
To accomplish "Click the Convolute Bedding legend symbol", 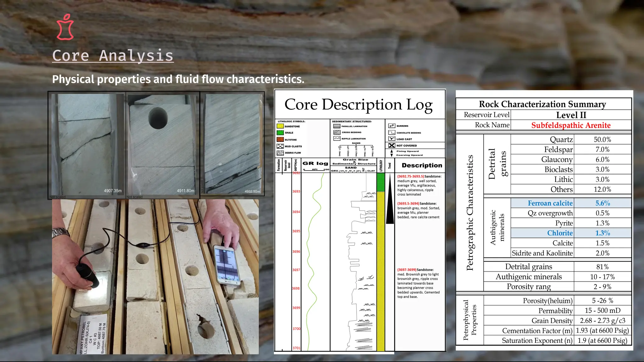I will point(391,132).
